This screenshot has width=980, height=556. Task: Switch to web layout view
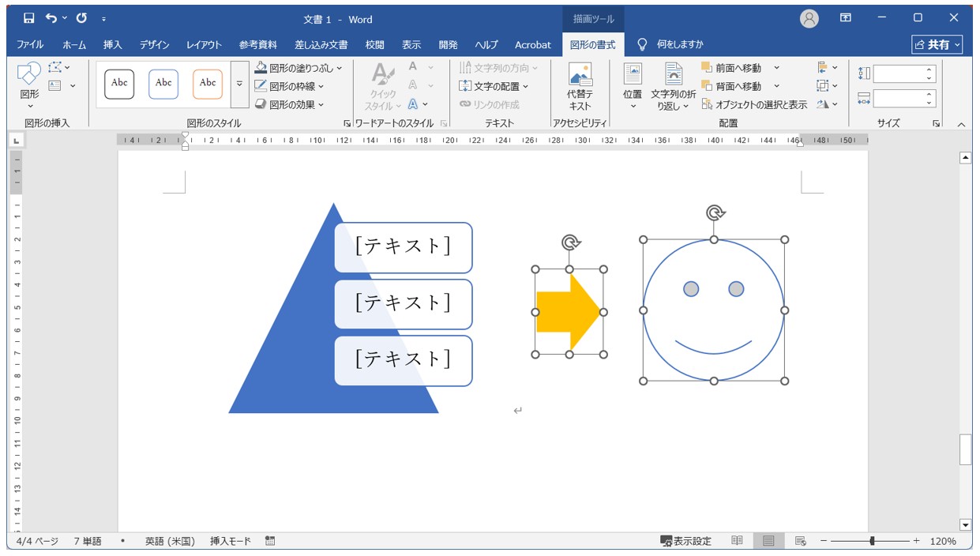tap(800, 541)
